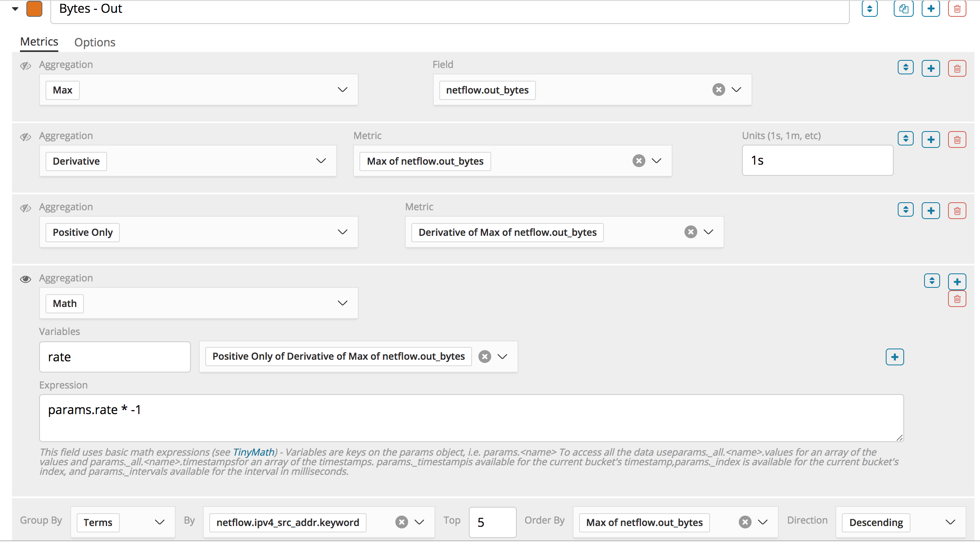Viewport: 980px width, 542px height.
Task: Toggle visibility of Derivative aggregation
Action: pos(26,137)
